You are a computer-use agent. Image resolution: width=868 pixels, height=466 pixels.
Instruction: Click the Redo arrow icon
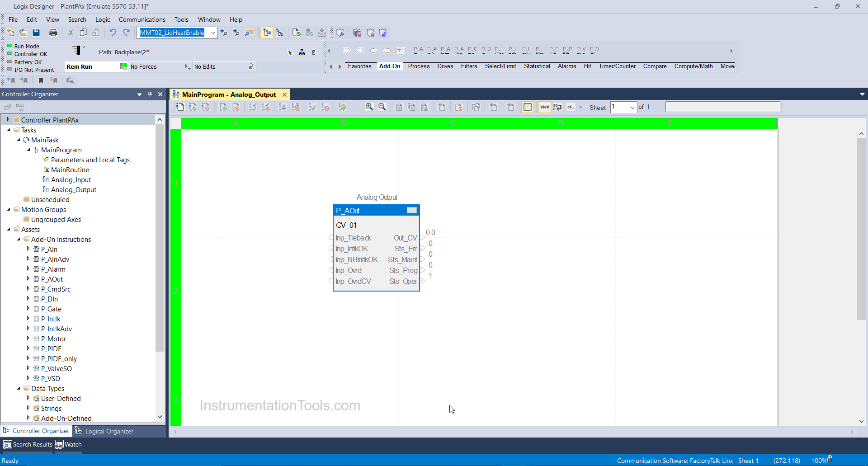(x=126, y=33)
